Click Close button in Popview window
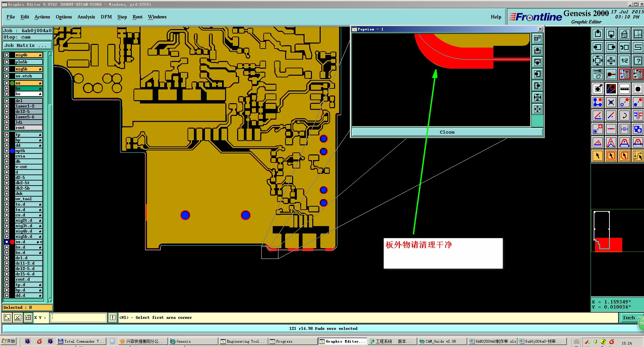Viewport: 644px width, 347px height. click(447, 132)
